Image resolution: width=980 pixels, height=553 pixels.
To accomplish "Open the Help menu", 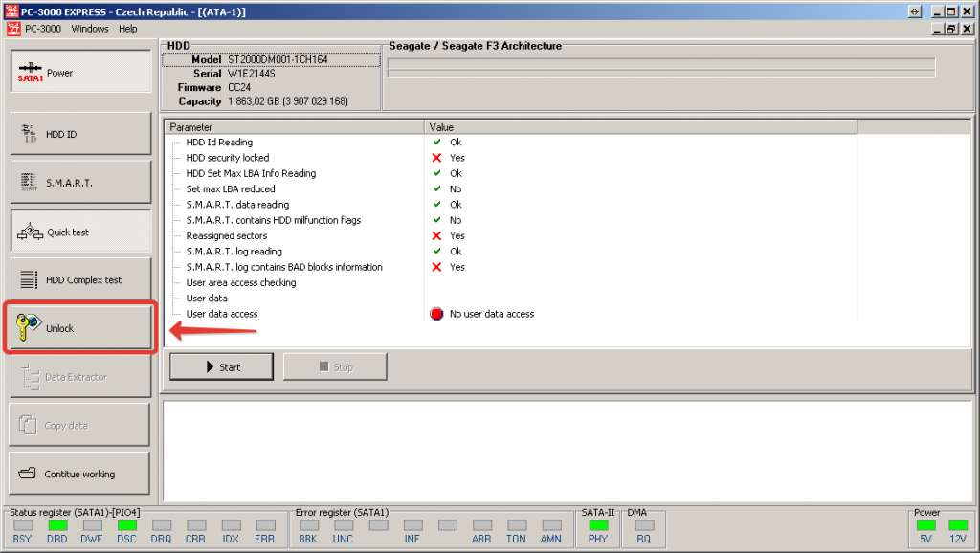I will pos(128,29).
